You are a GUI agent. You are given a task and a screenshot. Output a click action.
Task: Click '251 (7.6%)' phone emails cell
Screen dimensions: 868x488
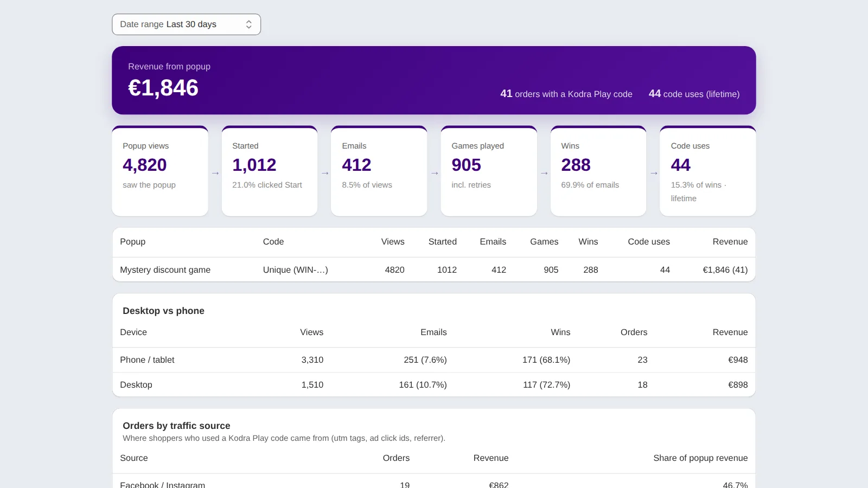(425, 360)
